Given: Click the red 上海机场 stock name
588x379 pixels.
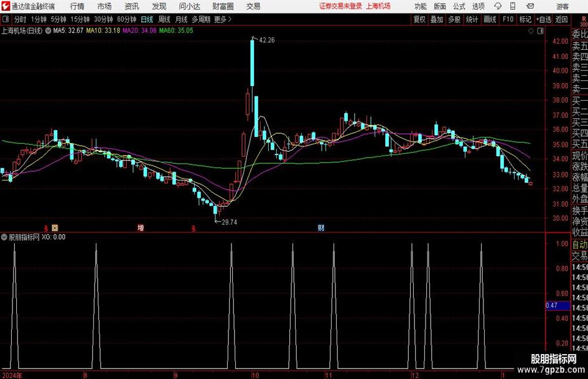Looking at the screenshot, I should point(378,6).
